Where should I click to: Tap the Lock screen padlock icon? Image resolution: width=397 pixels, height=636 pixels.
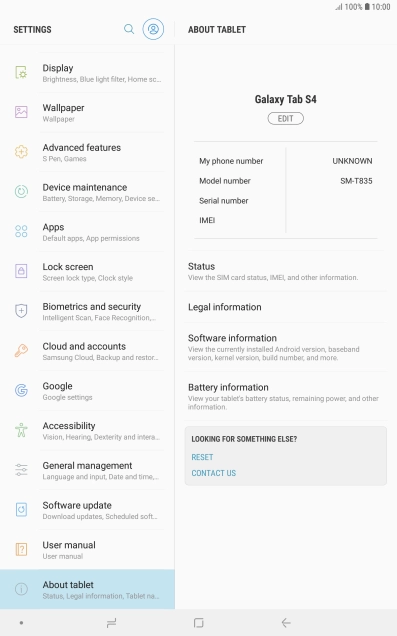pyautogui.click(x=21, y=271)
